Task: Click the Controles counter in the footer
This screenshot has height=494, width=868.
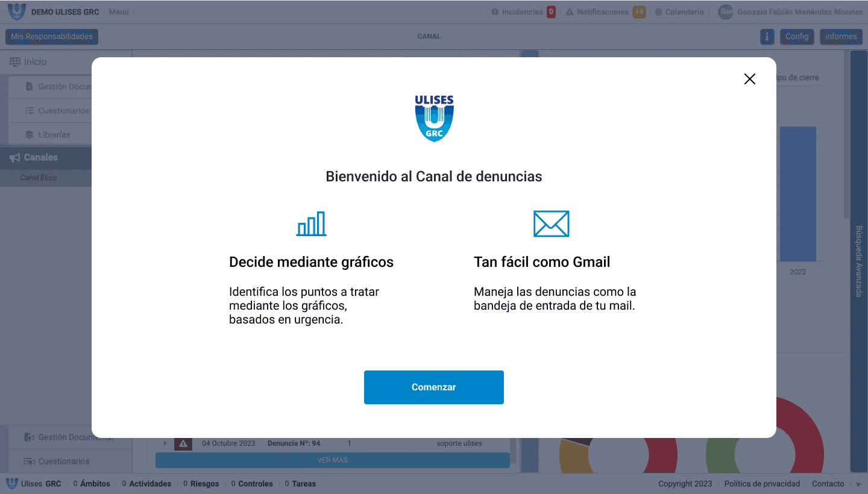Action: tap(252, 484)
